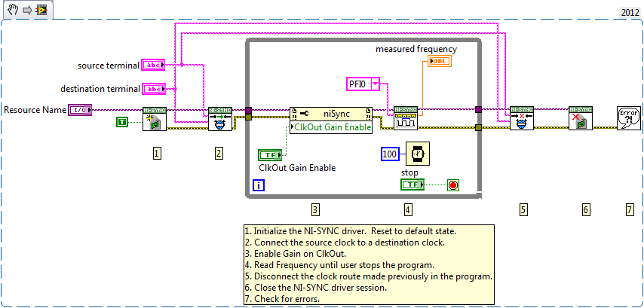Click the Resource Name label
Image resolution: width=644 pixels, height=308 pixels.
pos(35,110)
